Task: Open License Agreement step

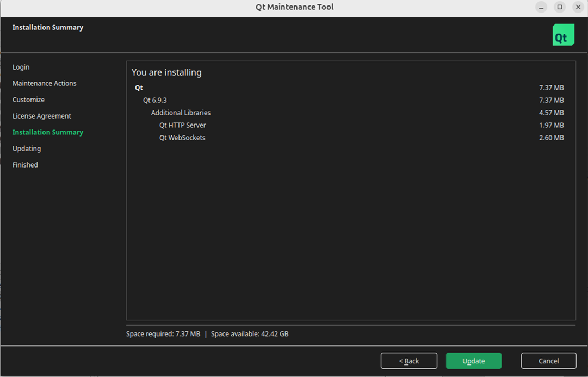Action: pos(42,116)
